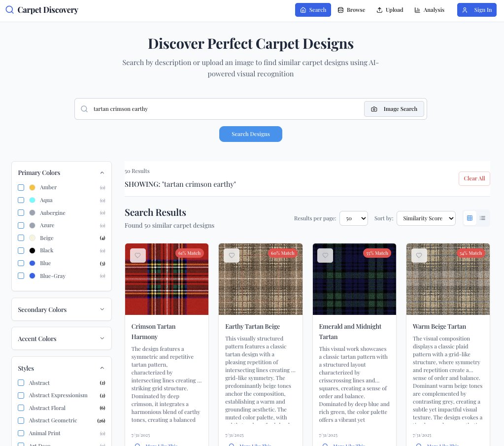Open the Warm Beige Tartan thumbnail

[448, 279]
